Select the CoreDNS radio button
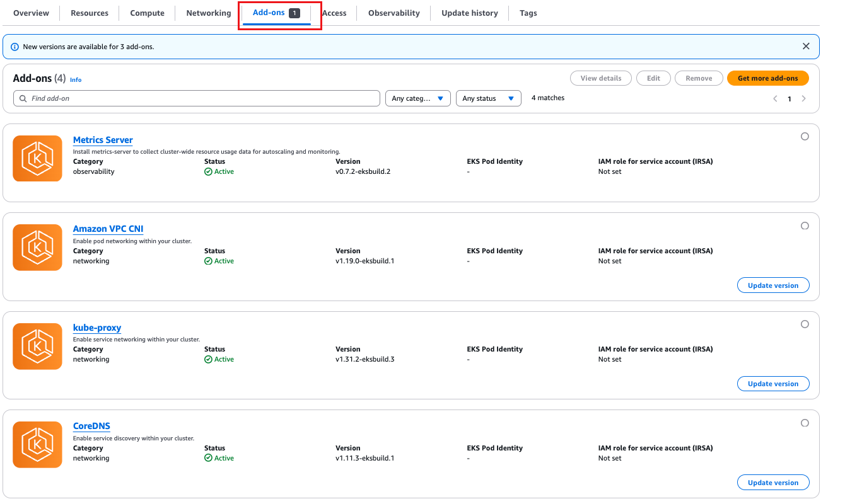Screen dimensions: 845x504 point(805,423)
